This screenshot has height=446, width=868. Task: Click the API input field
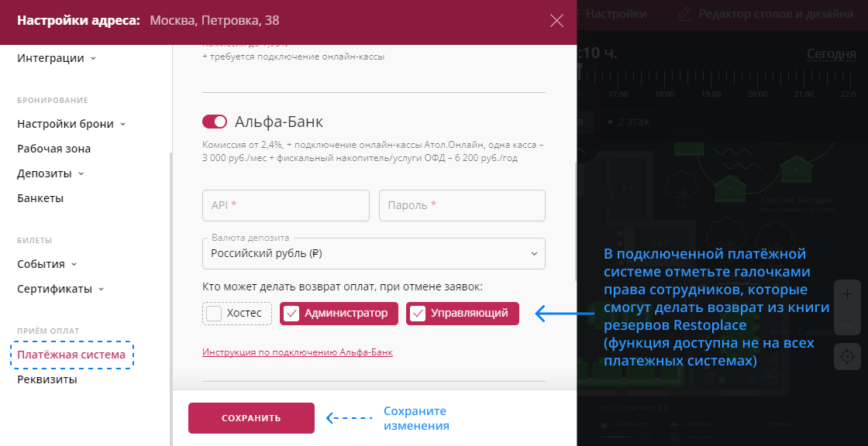click(x=285, y=204)
